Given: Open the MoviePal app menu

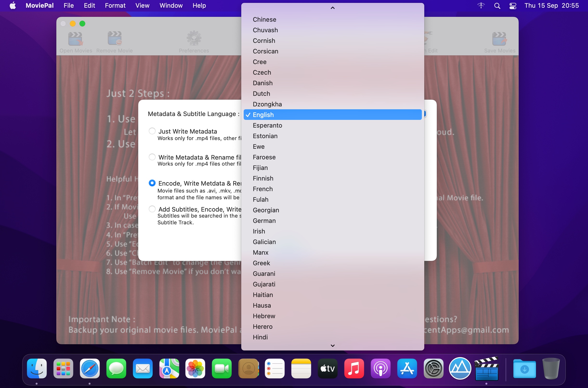Looking at the screenshot, I should pyautogui.click(x=39, y=6).
